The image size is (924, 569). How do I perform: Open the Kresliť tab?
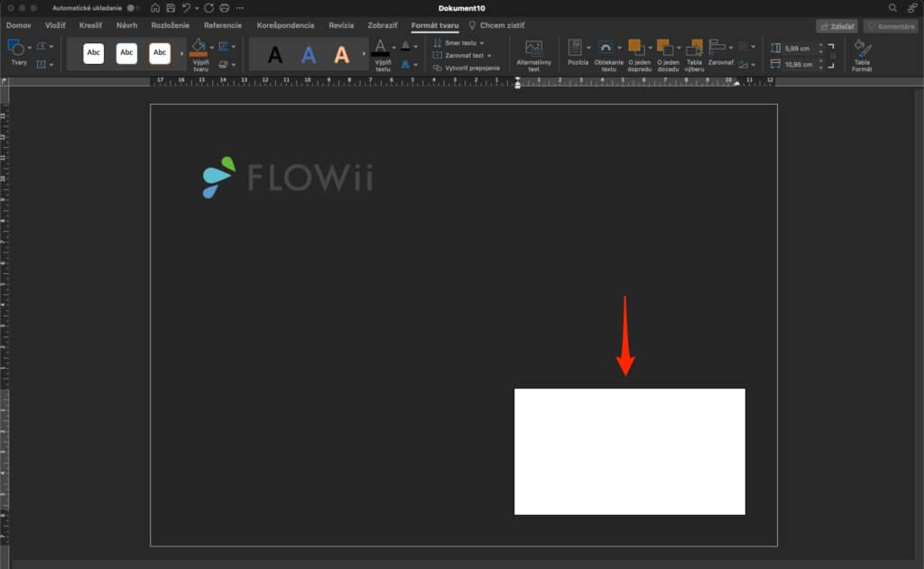(91, 25)
